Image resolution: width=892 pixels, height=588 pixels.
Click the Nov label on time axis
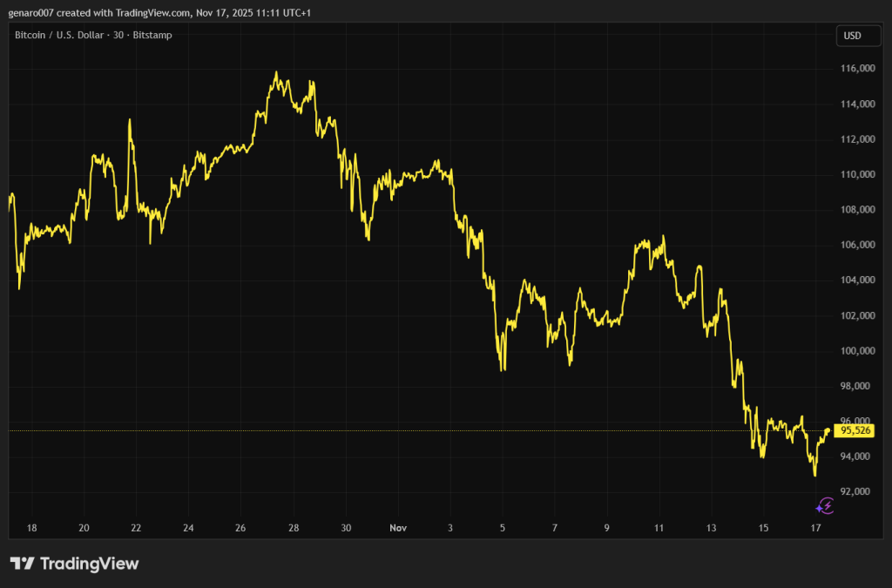(398, 528)
